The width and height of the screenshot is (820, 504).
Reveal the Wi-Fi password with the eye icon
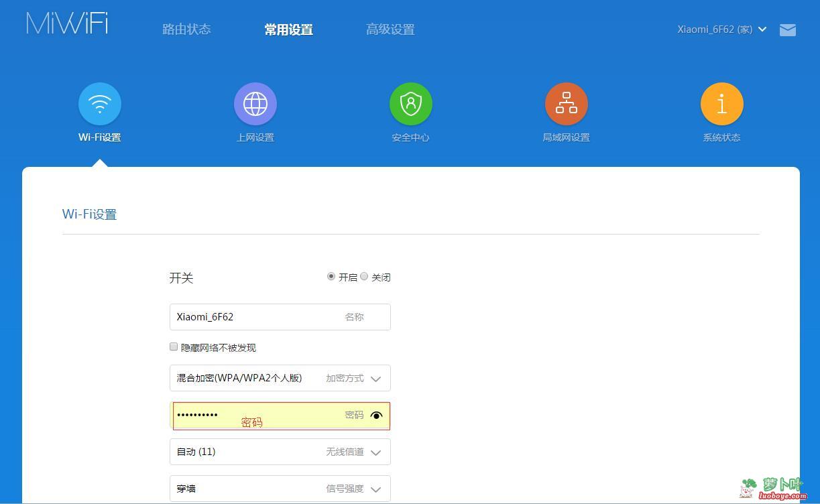377,416
